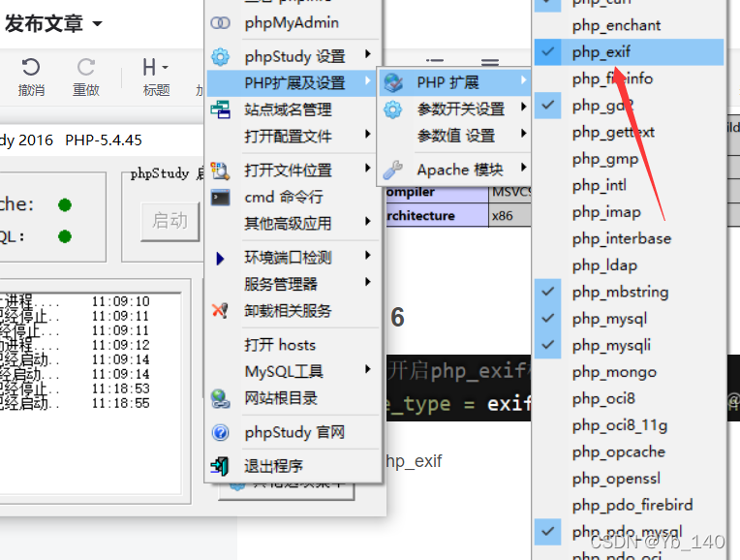
Task: Open the 参数开关设置 submenu
Action: pyautogui.click(x=455, y=109)
